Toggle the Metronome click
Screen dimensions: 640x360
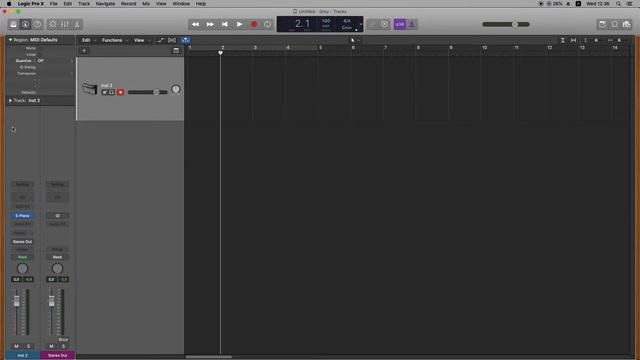coord(411,24)
